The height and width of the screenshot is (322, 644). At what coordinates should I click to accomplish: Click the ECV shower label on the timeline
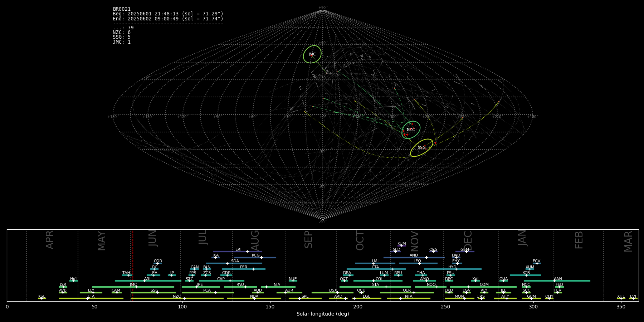click(x=536, y=261)
